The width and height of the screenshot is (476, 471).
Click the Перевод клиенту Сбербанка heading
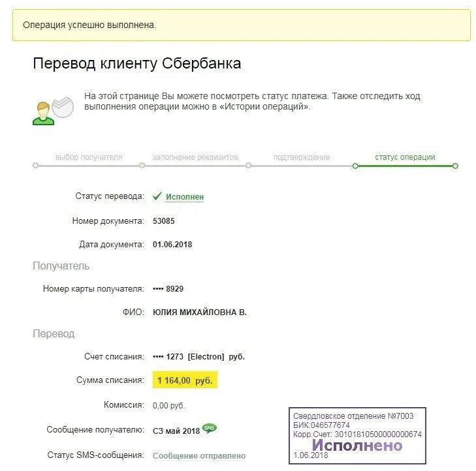point(136,63)
